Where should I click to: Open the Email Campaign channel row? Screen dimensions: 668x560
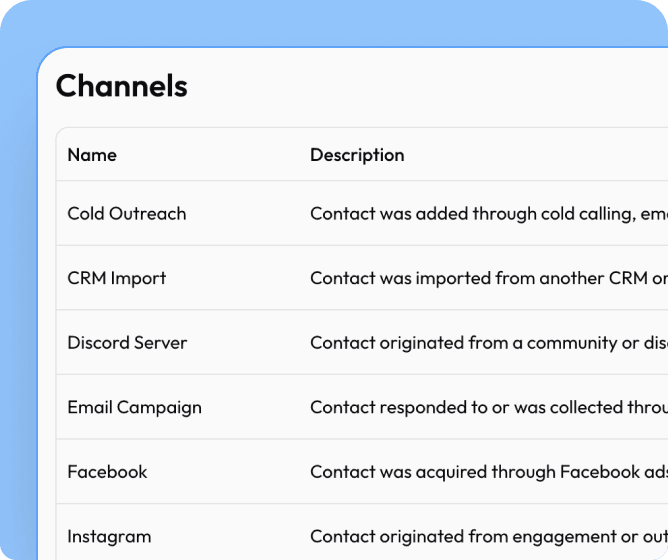362,407
